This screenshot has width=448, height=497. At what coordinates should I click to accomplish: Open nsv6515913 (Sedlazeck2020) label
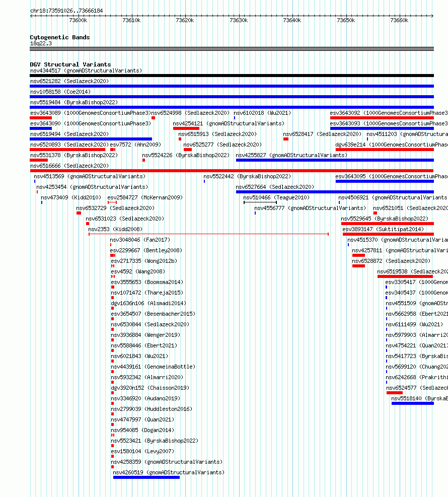point(217,134)
